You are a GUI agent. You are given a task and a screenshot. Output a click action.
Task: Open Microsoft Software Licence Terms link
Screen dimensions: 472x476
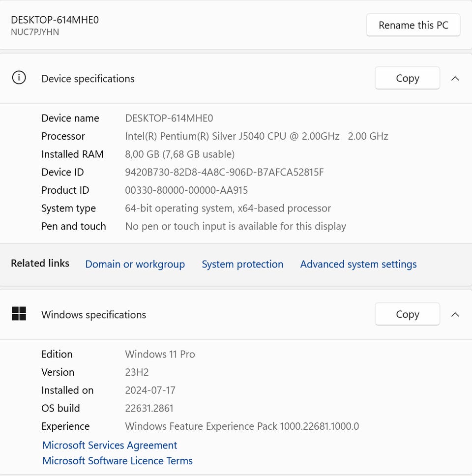point(118,461)
